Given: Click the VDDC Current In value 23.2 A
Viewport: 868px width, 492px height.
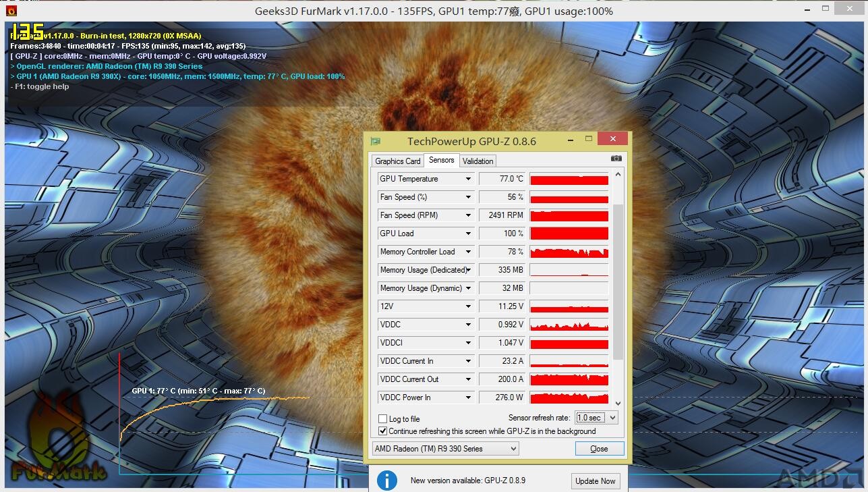Looking at the screenshot, I should tap(502, 361).
